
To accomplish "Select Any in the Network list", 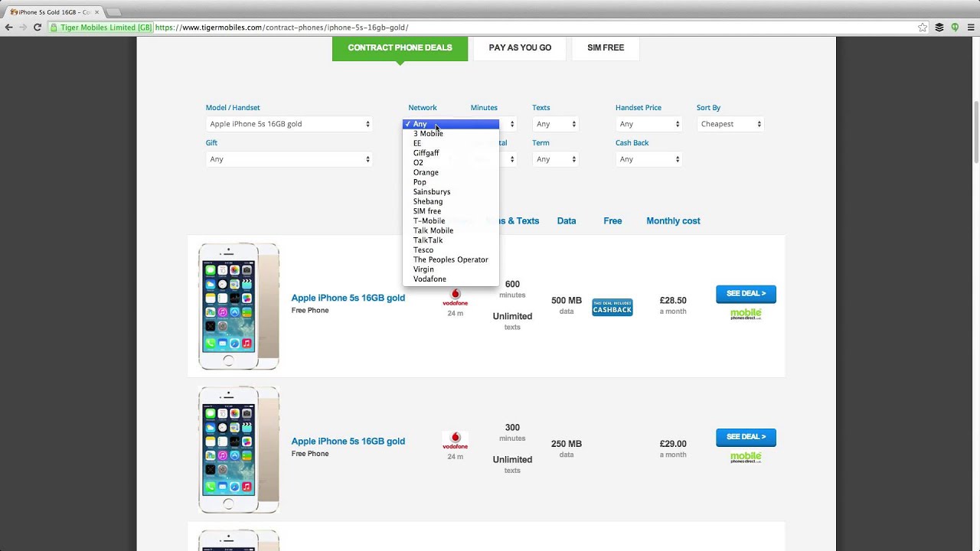I will [x=450, y=124].
